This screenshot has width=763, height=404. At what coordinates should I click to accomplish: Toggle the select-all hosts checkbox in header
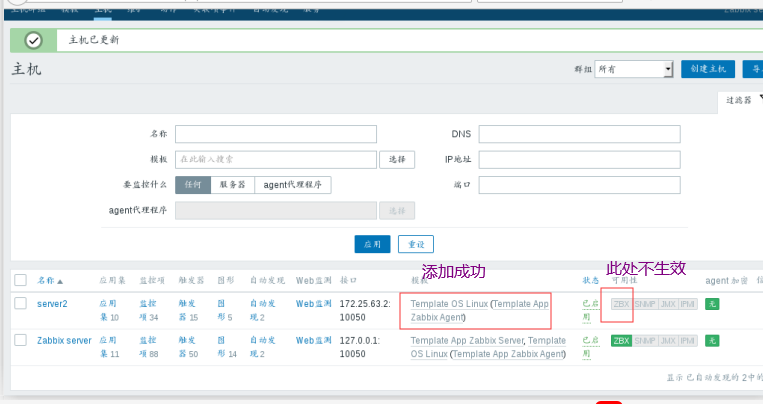[x=20, y=280]
